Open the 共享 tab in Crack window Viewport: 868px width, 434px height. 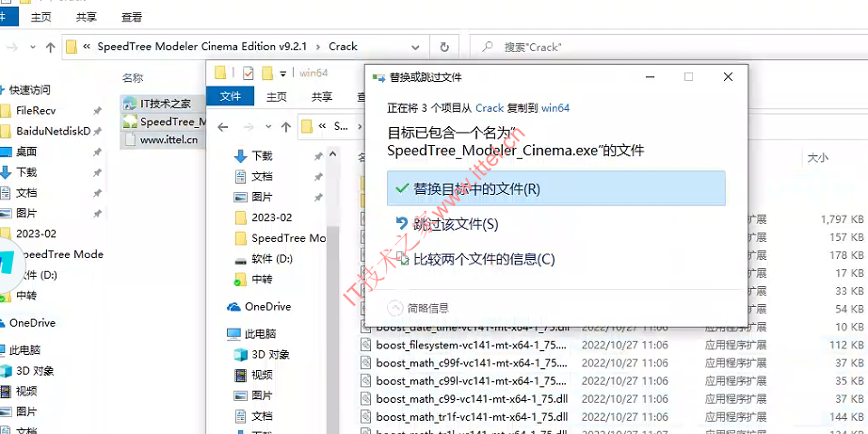[x=87, y=17]
